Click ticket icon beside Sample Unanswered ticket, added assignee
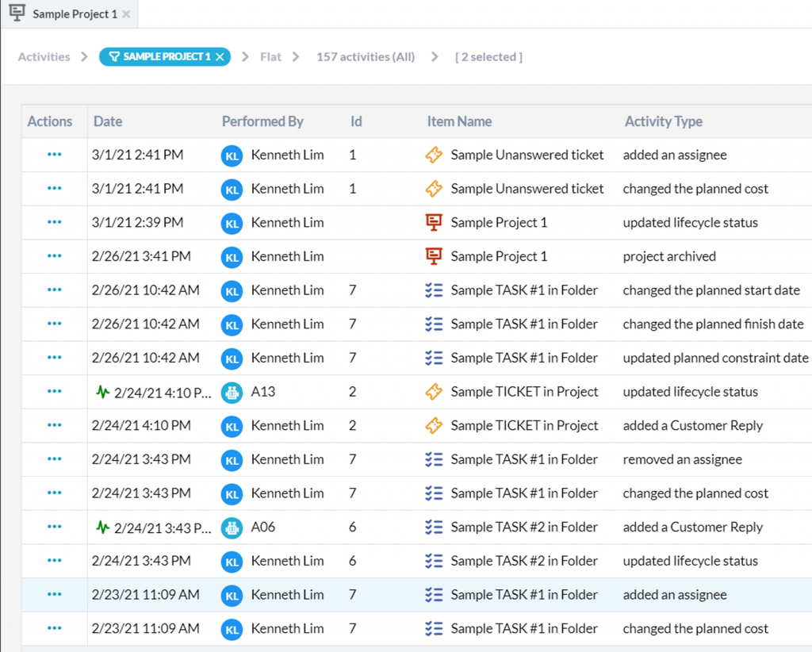This screenshot has height=652, width=812. point(434,155)
